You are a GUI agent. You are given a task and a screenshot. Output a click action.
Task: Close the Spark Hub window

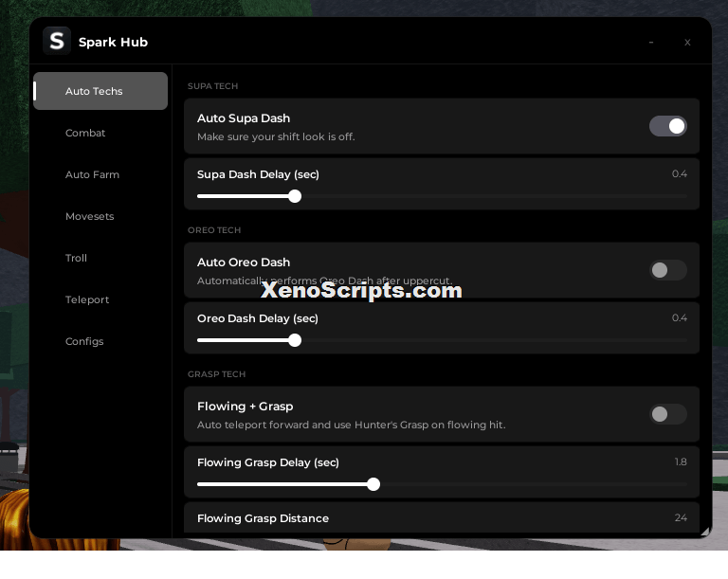tap(687, 43)
